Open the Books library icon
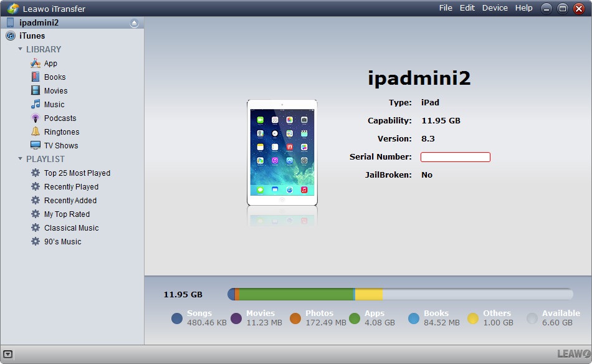 (36, 77)
